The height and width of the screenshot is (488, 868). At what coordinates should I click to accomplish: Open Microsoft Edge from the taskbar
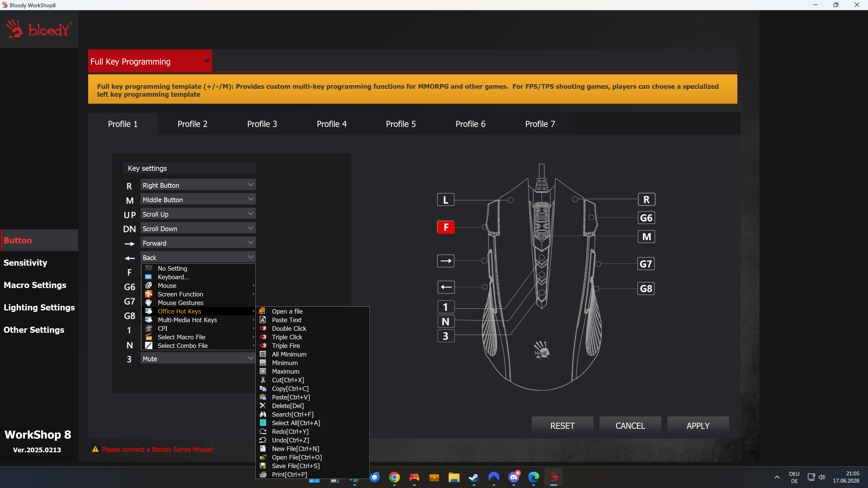tap(534, 477)
